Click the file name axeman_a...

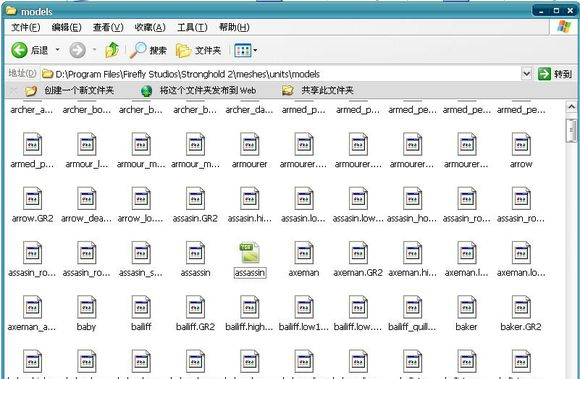pyautogui.click(x=32, y=327)
